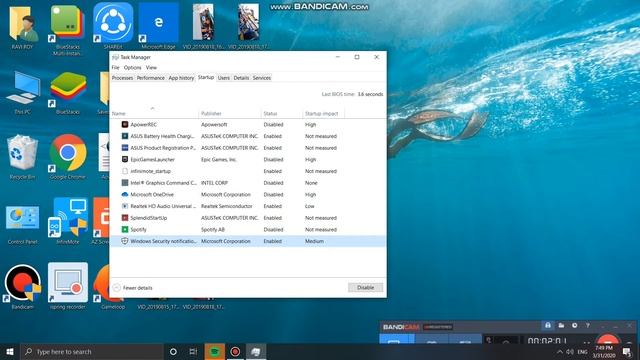Switch to the Performance tab
Screen dimensions: 640x360
point(151,78)
